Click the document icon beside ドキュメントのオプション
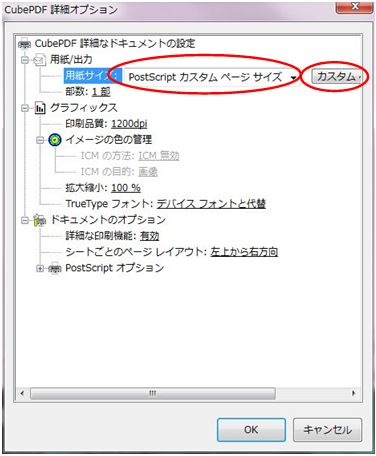Viewport: 376px width, 456px height. click(x=40, y=220)
